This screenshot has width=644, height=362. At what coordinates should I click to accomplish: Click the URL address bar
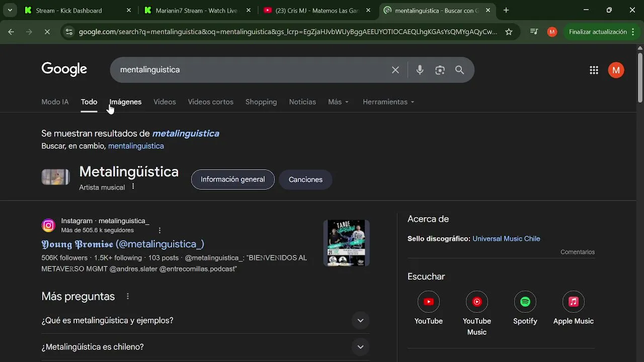[x=288, y=32]
